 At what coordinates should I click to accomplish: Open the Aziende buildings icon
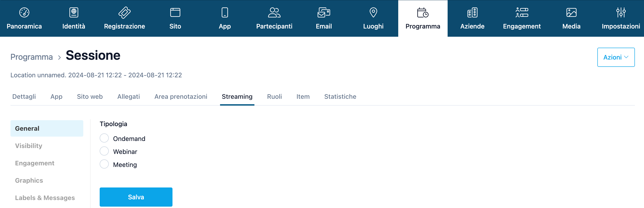click(x=472, y=13)
